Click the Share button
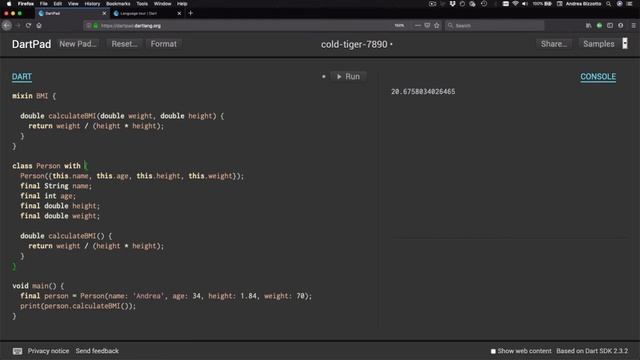640x360 pixels. (553, 44)
